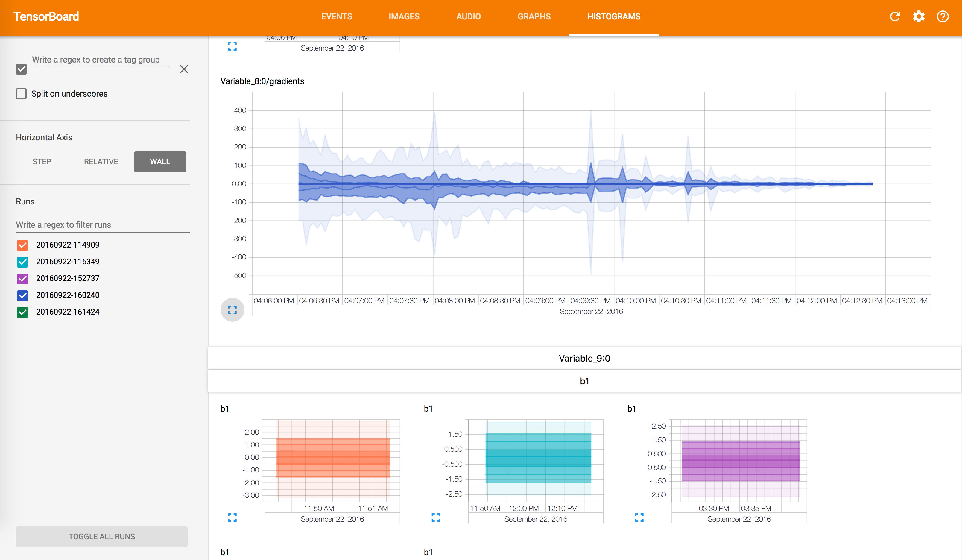Click the reload data icon
The image size is (962, 560).
(x=895, y=17)
